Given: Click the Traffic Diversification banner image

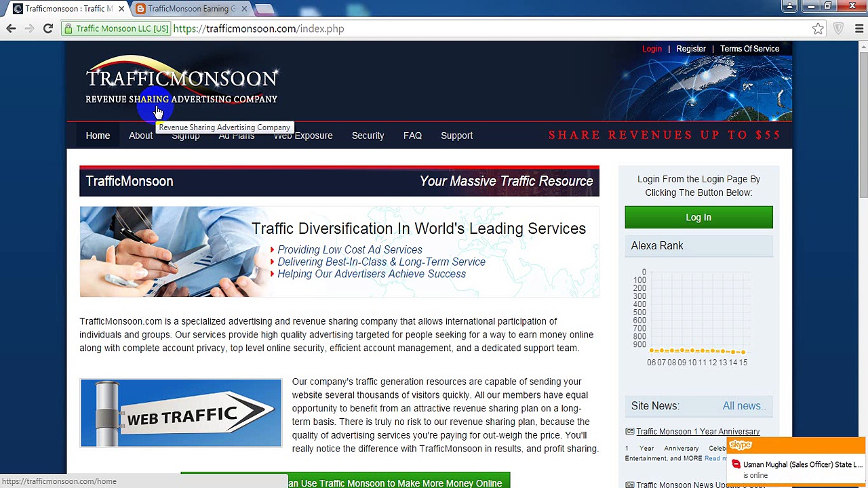Looking at the screenshot, I should (339, 251).
